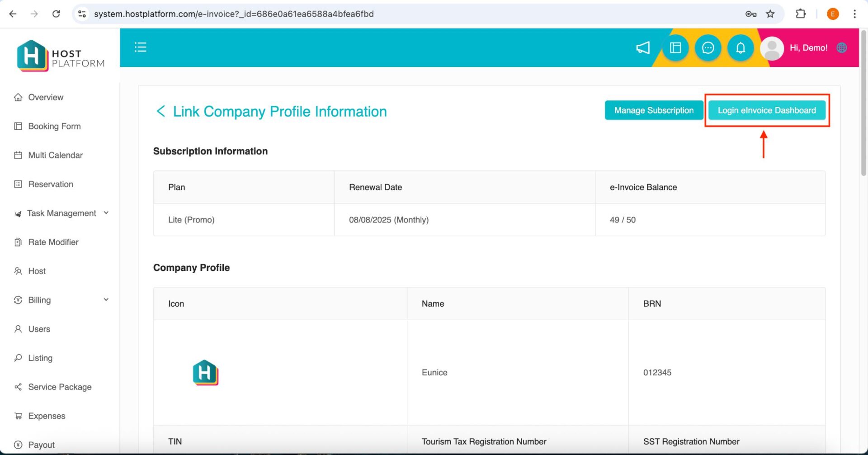Click the 08/08/2025 (Monthly) renewal date
Image resolution: width=868 pixels, height=455 pixels.
(x=389, y=220)
